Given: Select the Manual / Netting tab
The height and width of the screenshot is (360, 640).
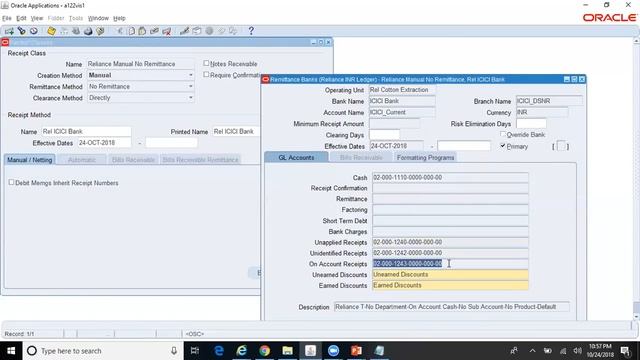Looking at the screenshot, I should 29,160.
